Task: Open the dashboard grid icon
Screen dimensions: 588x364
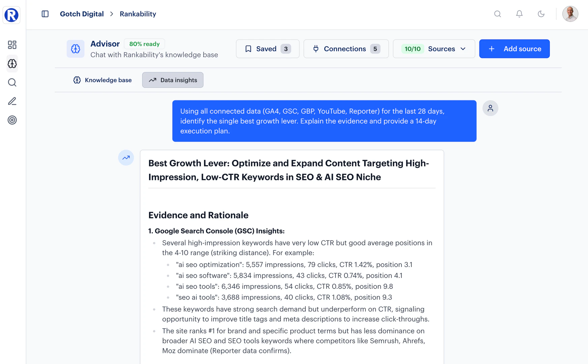Action: 12,45
